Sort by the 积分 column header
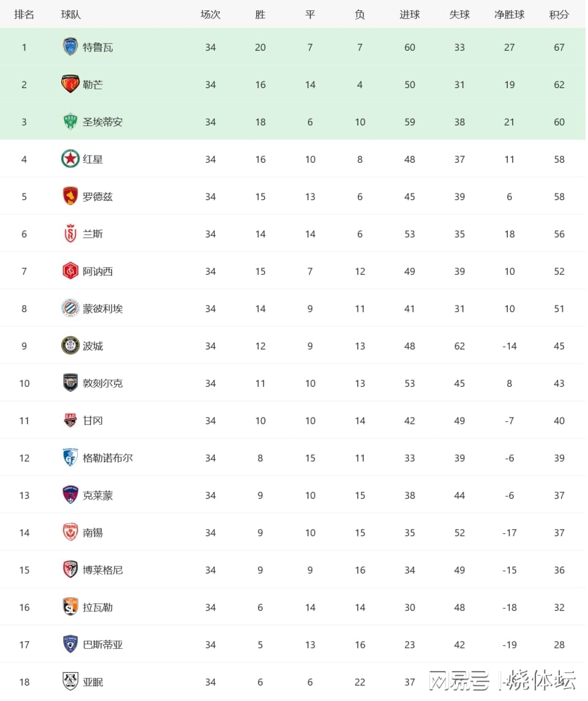588x701 pixels. 559,15
